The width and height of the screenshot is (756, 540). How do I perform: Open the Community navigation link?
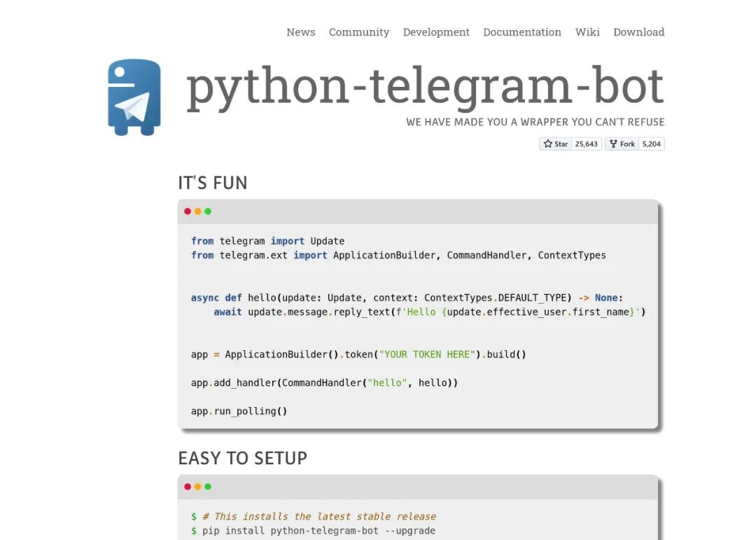[359, 32]
